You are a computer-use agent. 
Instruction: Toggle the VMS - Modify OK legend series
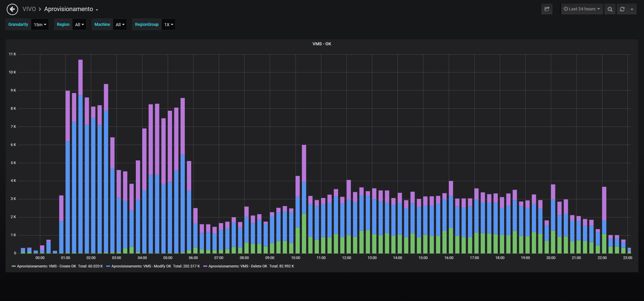click(141, 266)
